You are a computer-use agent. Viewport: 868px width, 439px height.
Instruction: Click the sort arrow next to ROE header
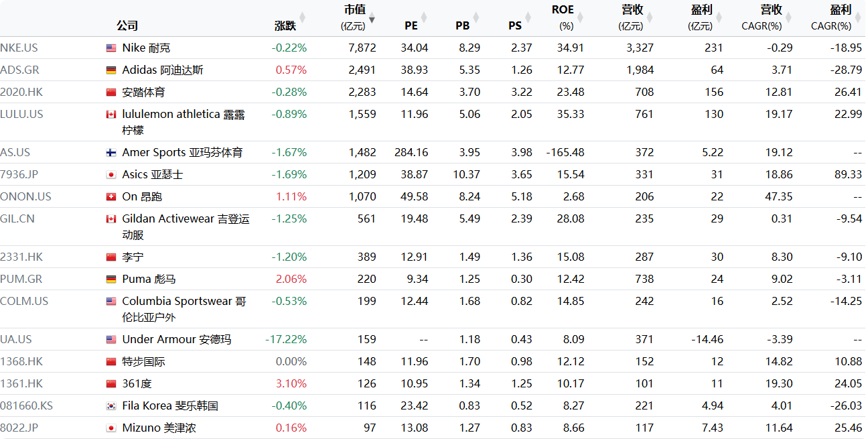point(580,19)
